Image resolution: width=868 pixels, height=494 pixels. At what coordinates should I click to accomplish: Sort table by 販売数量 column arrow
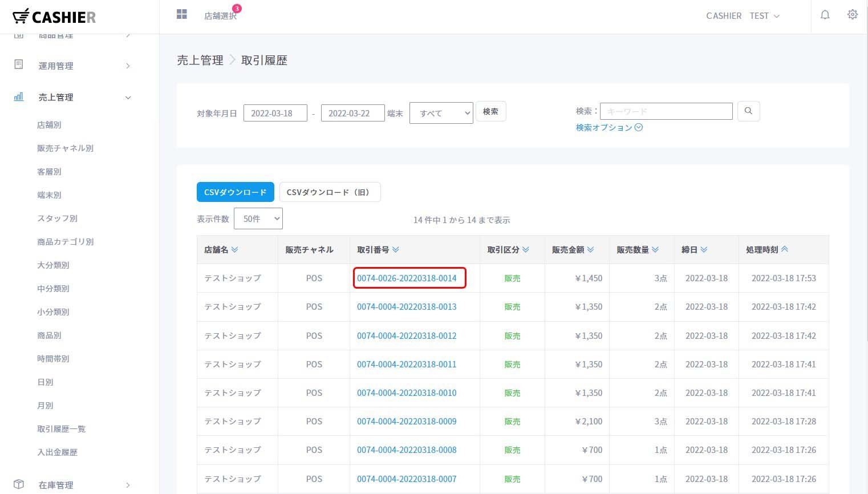(655, 249)
